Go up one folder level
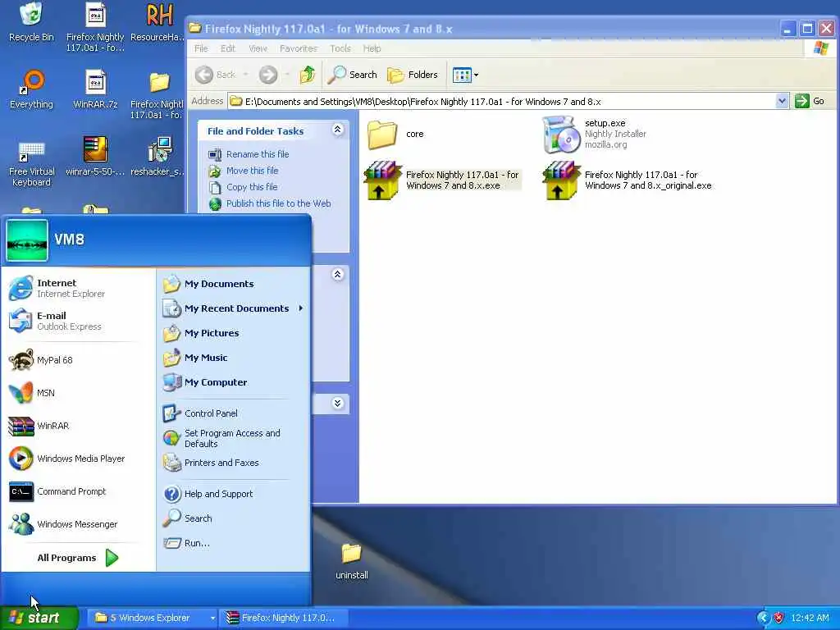 point(308,75)
